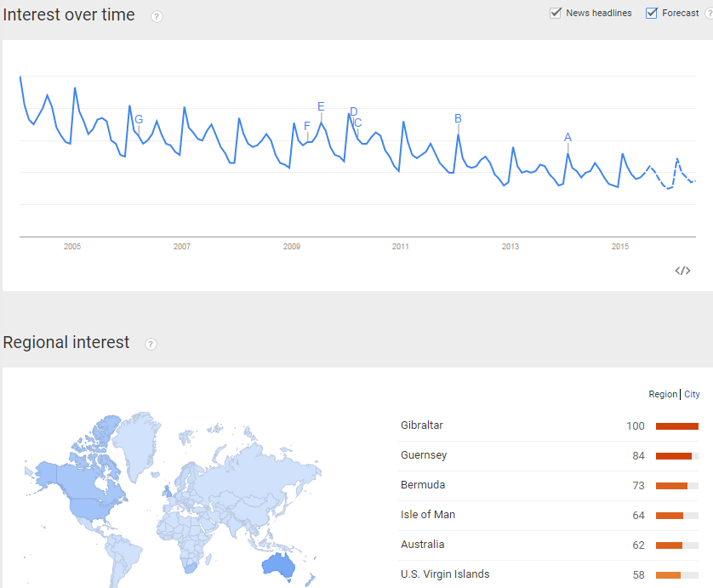Click news headline marker F

tap(307, 127)
